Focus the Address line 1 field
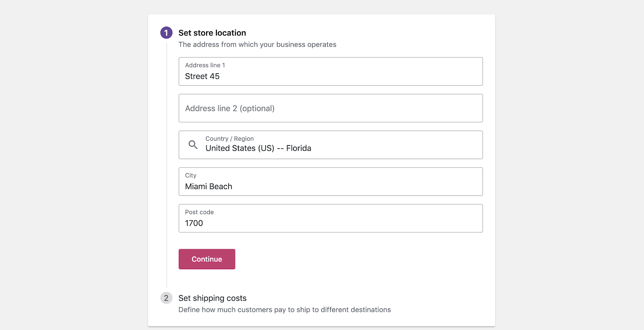Viewport: 644px width, 330px height. [x=330, y=71]
